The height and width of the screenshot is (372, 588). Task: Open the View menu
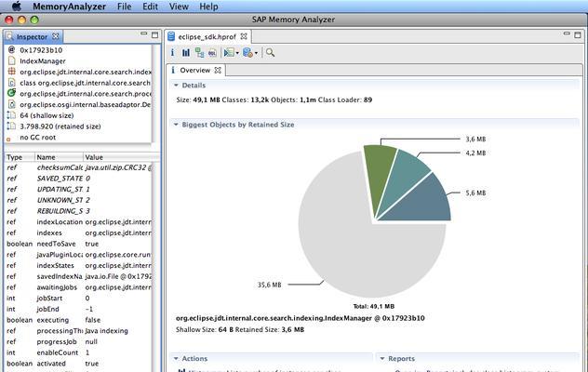point(179,7)
